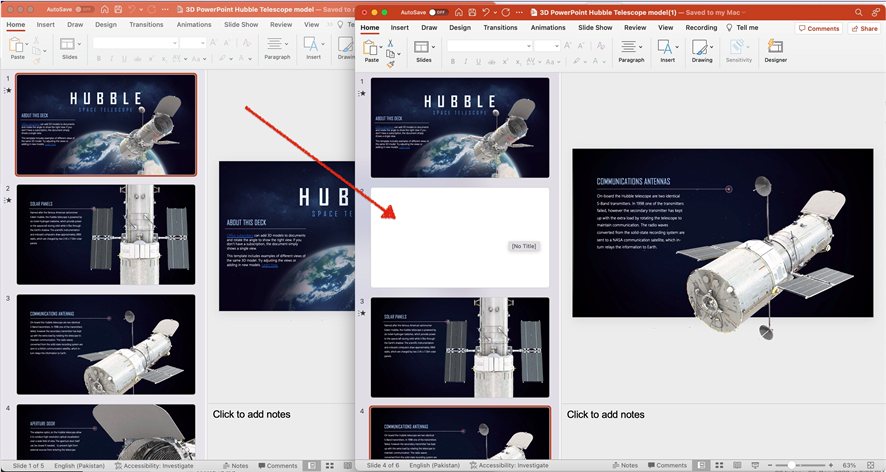Open Change Case Aa dropdown in front window
Screen dimensions: 886x472
click(x=553, y=62)
